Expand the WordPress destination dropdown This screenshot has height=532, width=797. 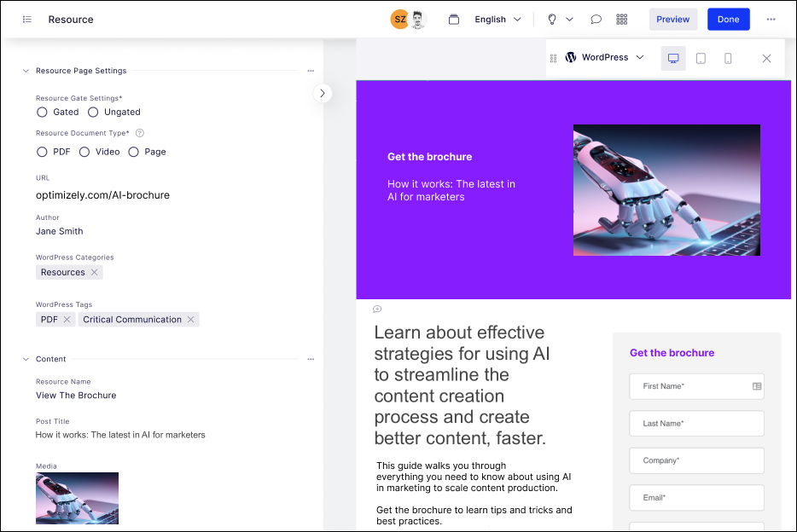pos(640,57)
